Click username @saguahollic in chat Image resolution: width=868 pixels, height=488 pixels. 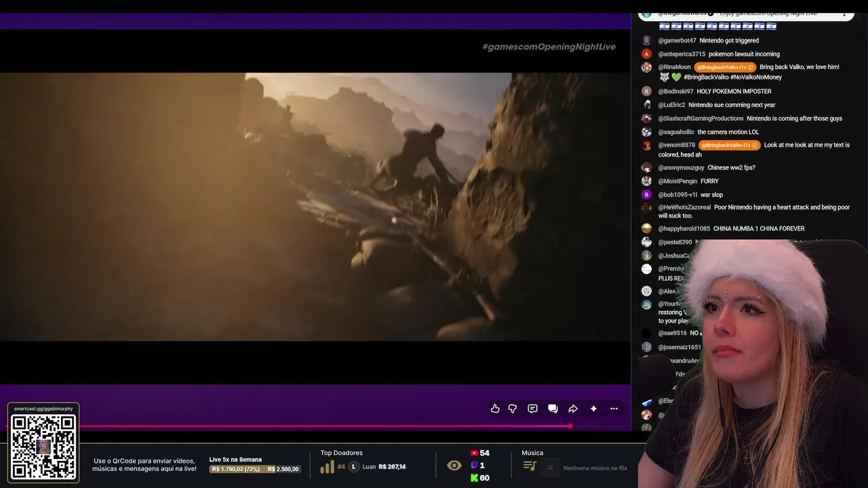[676, 132]
